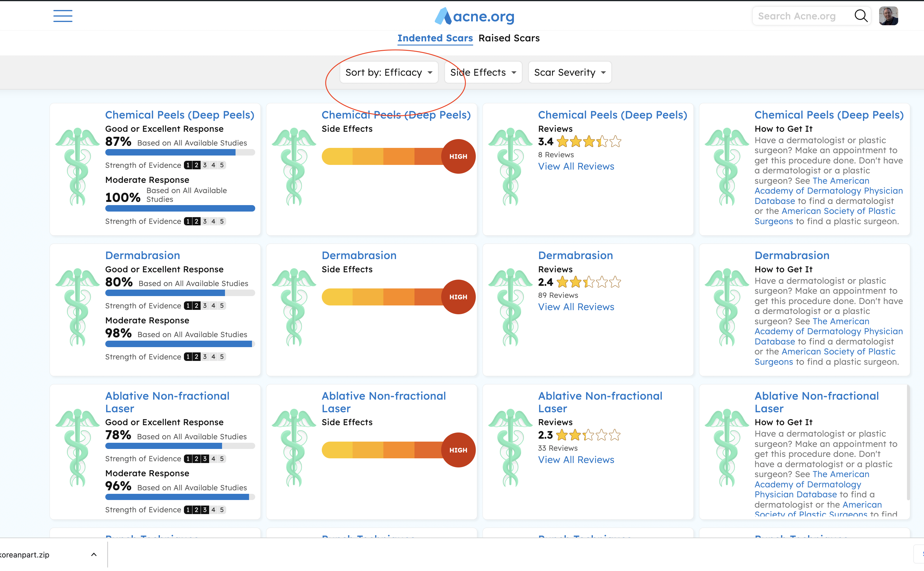The image size is (924, 571).
Task: Switch to the Raised Scars tab
Action: [x=509, y=38]
